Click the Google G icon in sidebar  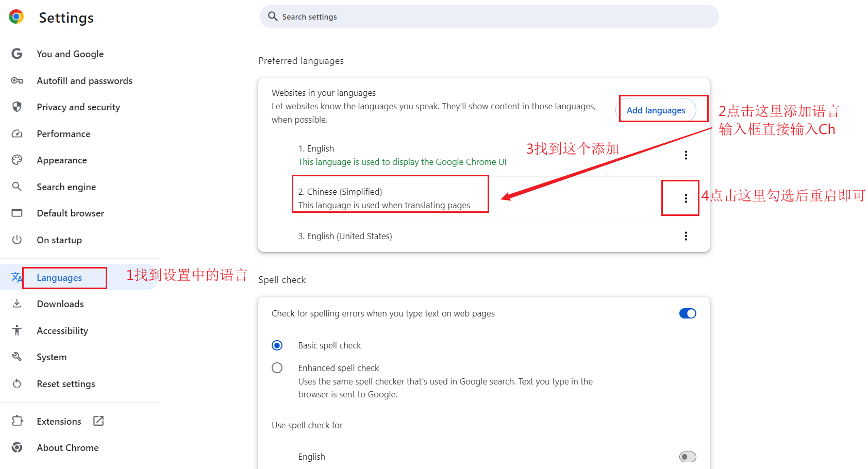point(17,54)
